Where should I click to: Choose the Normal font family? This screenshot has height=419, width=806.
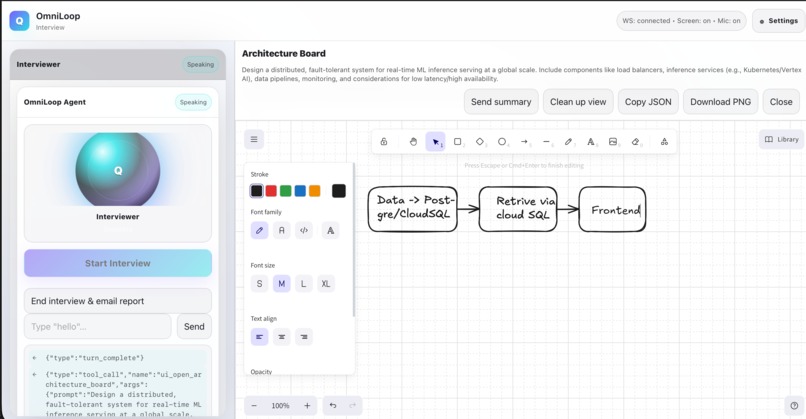point(281,230)
